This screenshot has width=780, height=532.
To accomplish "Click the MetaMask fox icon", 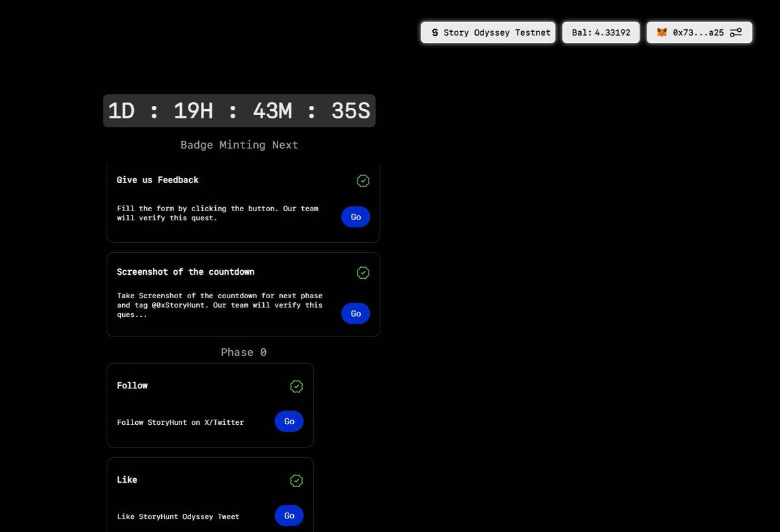I will 662,32.
